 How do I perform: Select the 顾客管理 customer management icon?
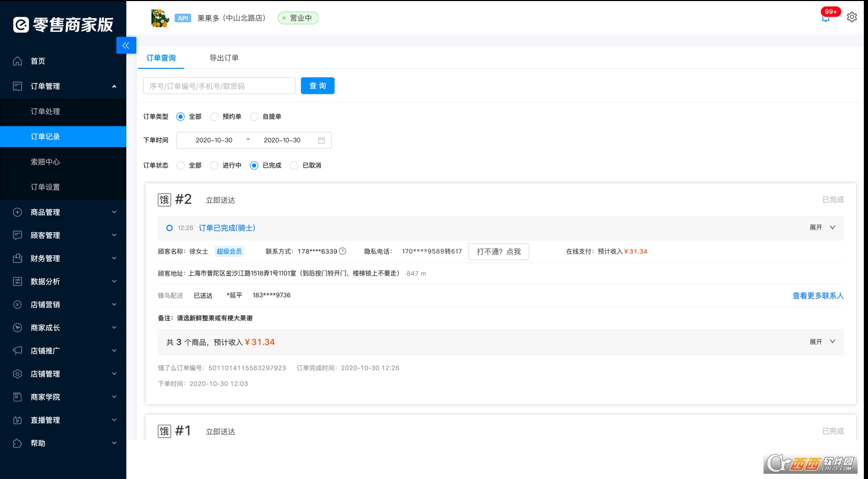[17, 235]
